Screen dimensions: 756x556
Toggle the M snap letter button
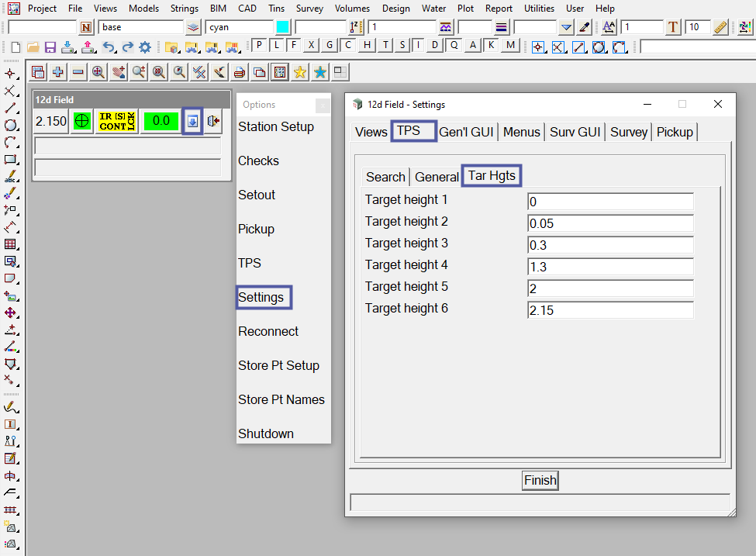509,45
